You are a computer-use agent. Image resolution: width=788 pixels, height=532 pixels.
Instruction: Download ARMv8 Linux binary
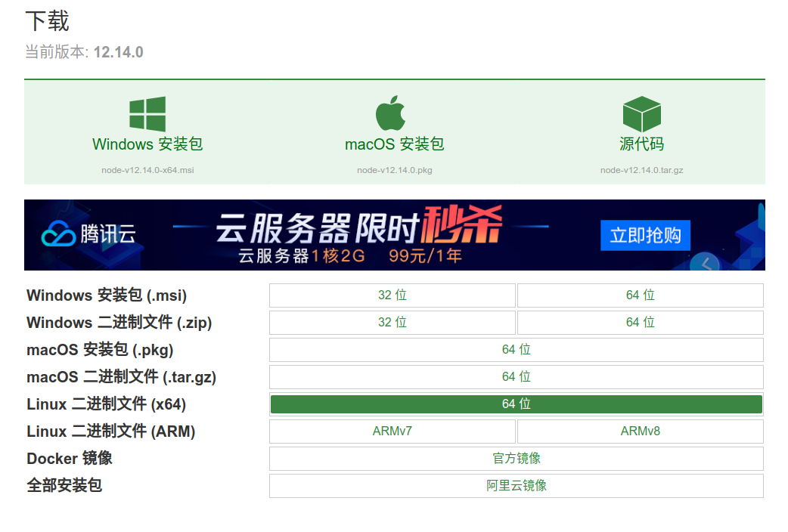[641, 431]
